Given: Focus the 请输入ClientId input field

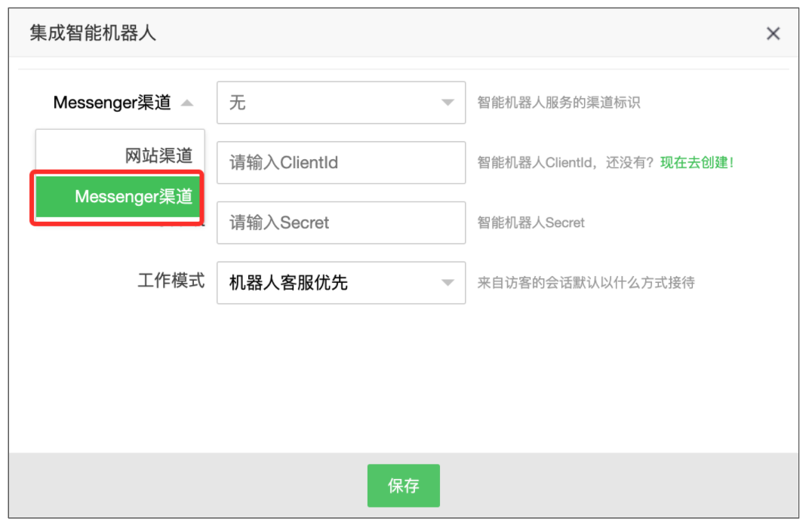Looking at the screenshot, I should 341,163.
